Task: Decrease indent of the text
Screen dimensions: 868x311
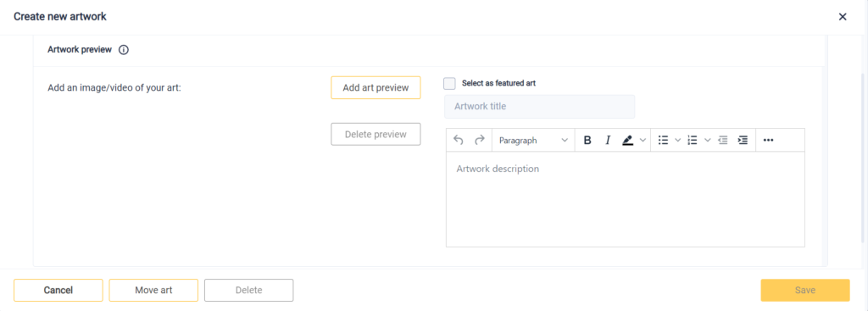Action: (723, 141)
